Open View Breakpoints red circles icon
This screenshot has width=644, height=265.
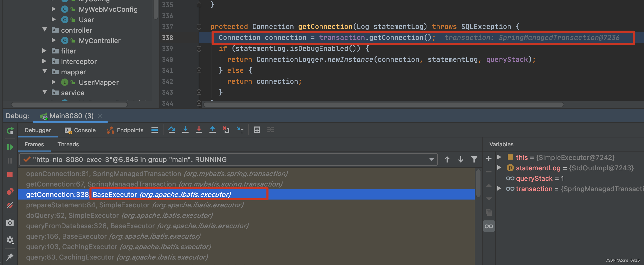(10, 192)
